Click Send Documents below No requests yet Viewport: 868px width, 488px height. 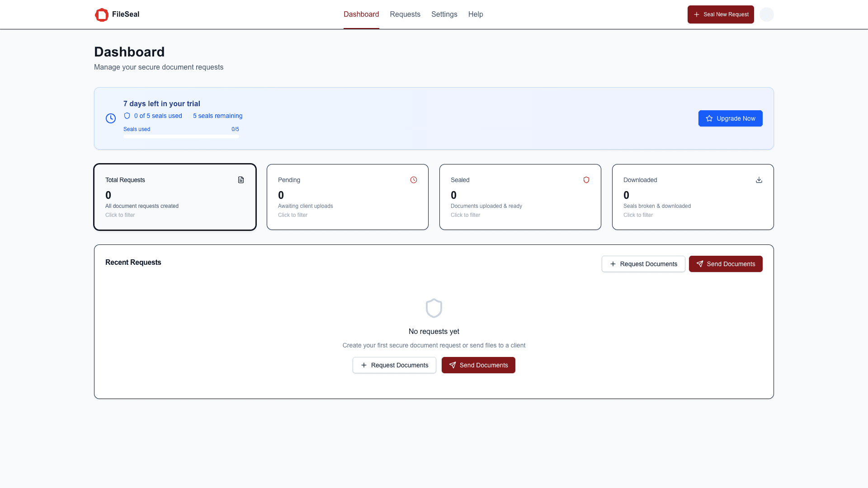(x=478, y=365)
